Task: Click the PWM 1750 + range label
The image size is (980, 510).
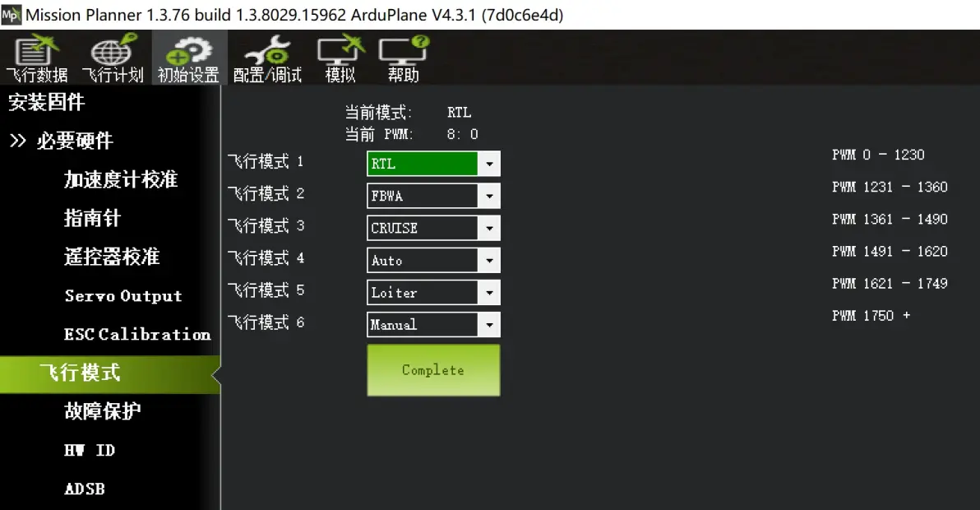Action: pos(871,316)
